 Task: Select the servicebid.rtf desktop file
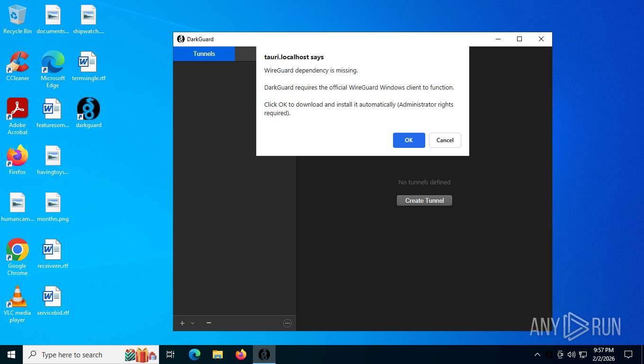53,301
